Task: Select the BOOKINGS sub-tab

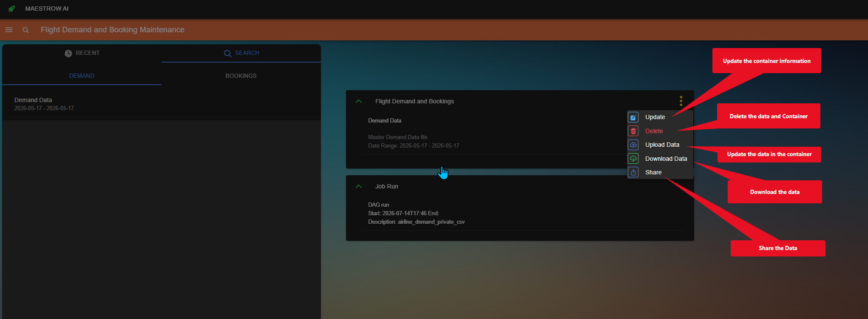Action: click(241, 76)
